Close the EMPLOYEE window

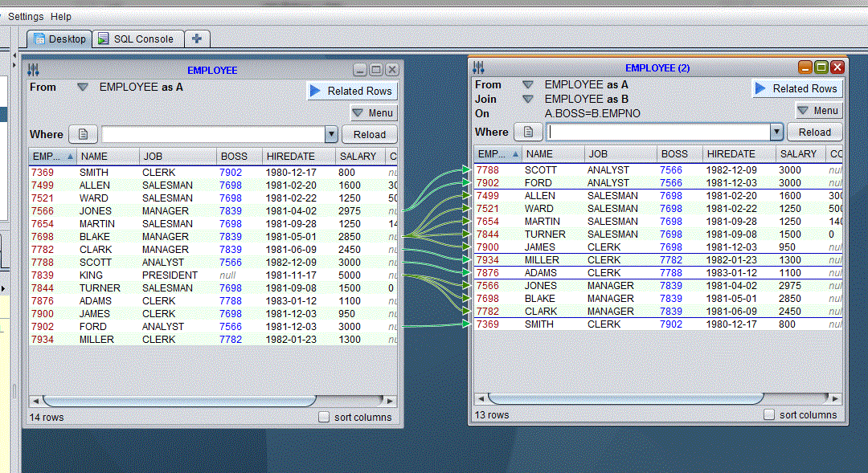pos(392,70)
